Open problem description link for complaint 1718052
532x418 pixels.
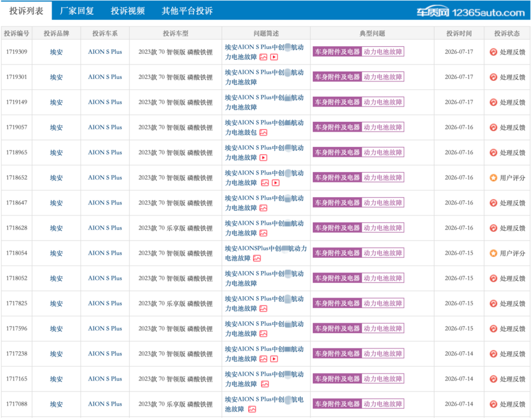264,279
